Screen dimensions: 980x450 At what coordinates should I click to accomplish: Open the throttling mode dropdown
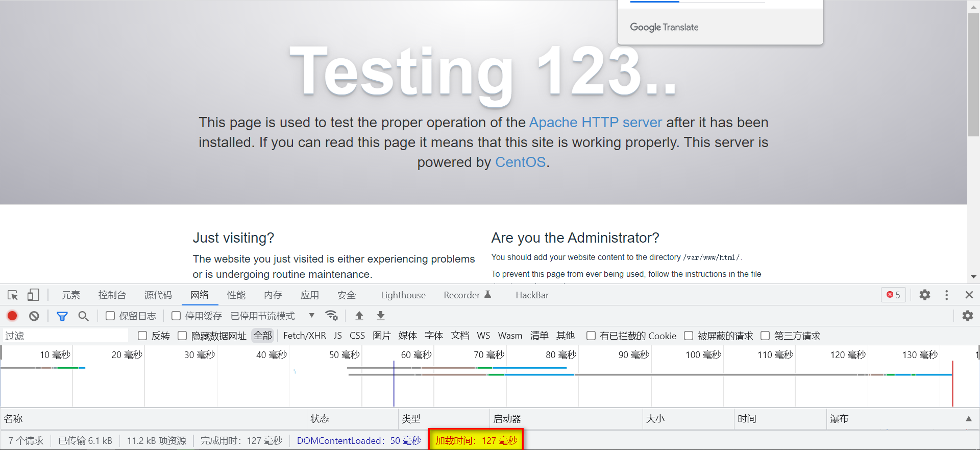(x=273, y=316)
